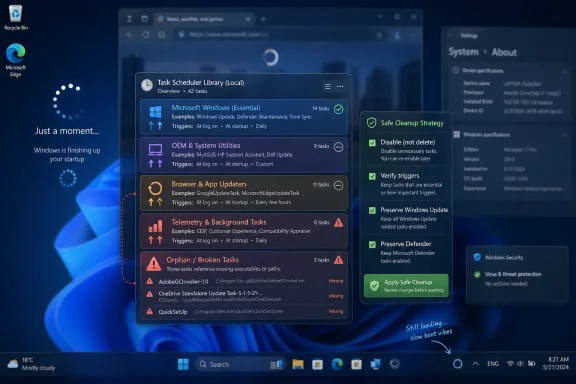Image resolution: width=576 pixels, height=384 pixels.
Task: Open Virus & threat protection in Windows Security
Action: (x=513, y=274)
